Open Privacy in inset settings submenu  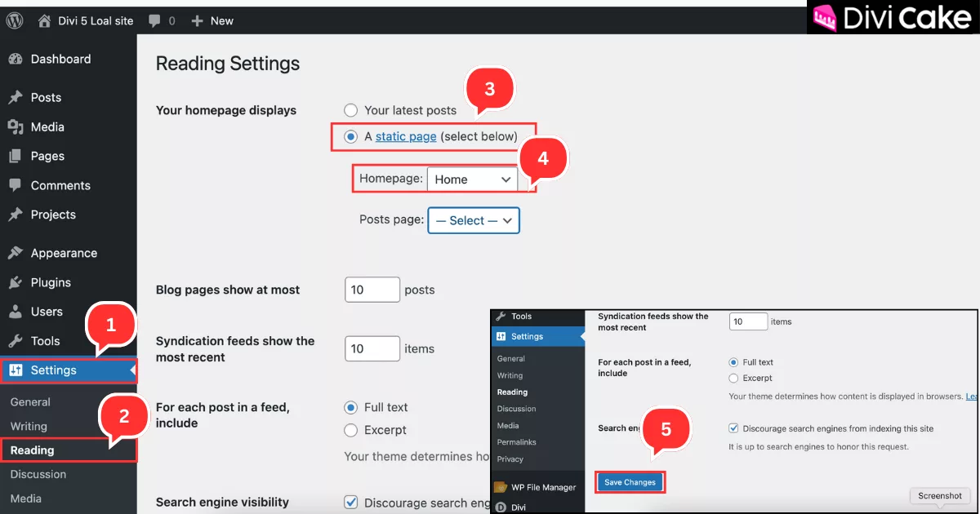point(510,459)
